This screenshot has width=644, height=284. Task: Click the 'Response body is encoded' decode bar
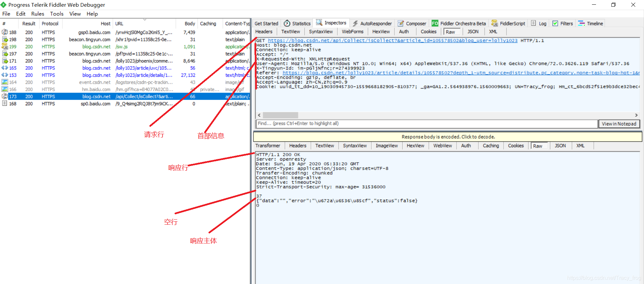(448, 137)
